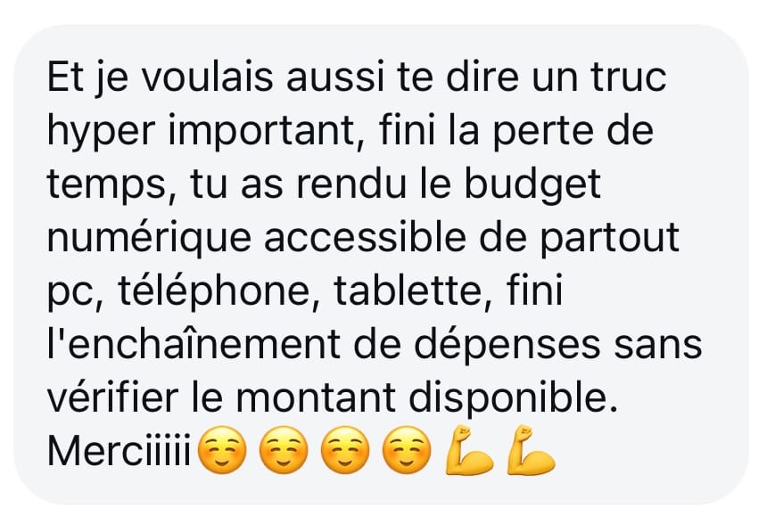775x532 pixels.
Task: Click the first smiling face emoji after Merciiiii
Action: click(x=222, y=450)
